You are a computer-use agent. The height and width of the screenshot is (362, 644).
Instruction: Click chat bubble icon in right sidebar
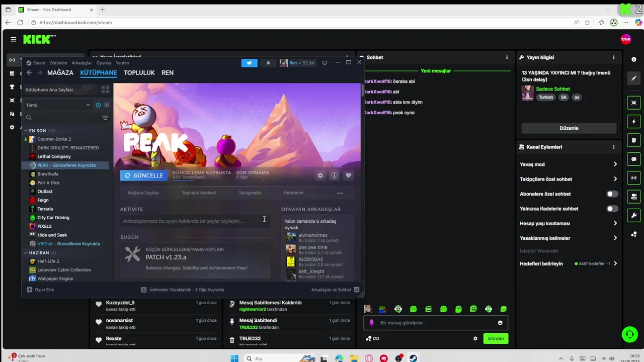tap(633, 159)
